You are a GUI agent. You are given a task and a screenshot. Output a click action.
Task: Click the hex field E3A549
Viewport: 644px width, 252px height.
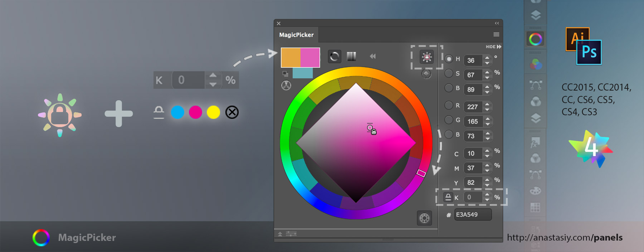tap(473, 214)
